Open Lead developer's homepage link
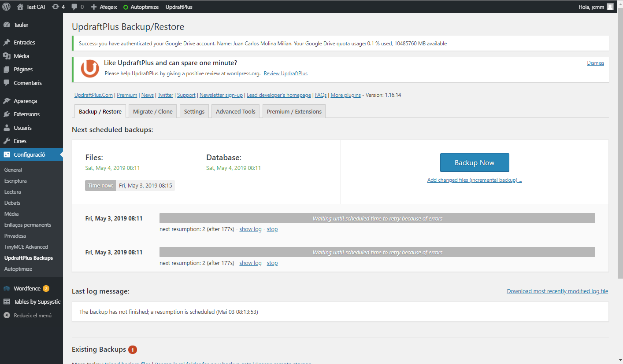The height and width of the screenshot is (364, 623). point(279,95)
